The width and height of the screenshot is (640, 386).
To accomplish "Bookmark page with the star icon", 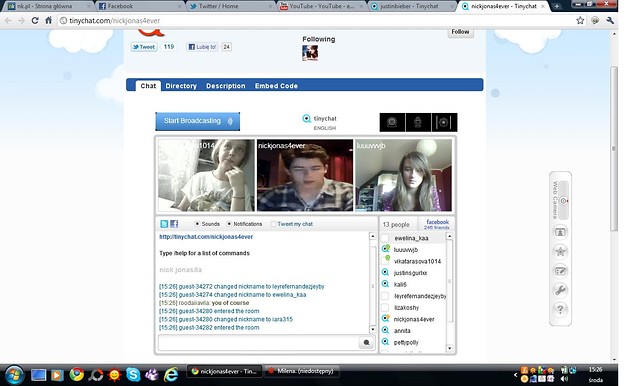I will point(580,20).
